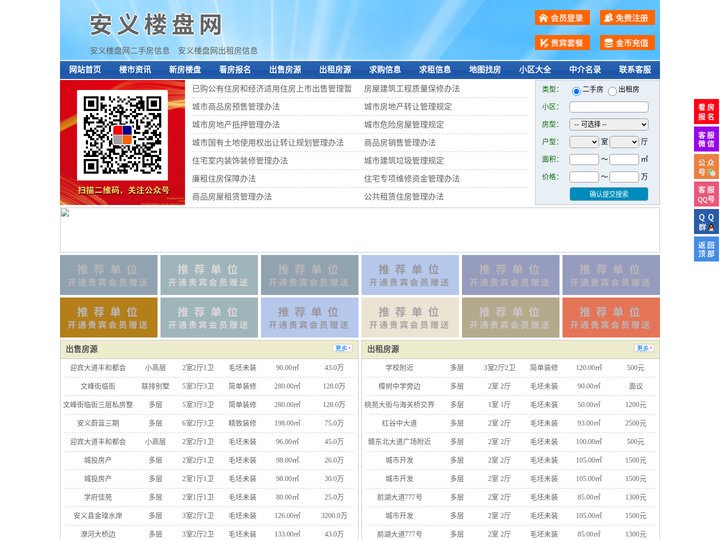Open 住宅室内装饰装修管理办法 link
Image resolution: width=720 pixels, height=540 pixels.
tap(240, 161)
